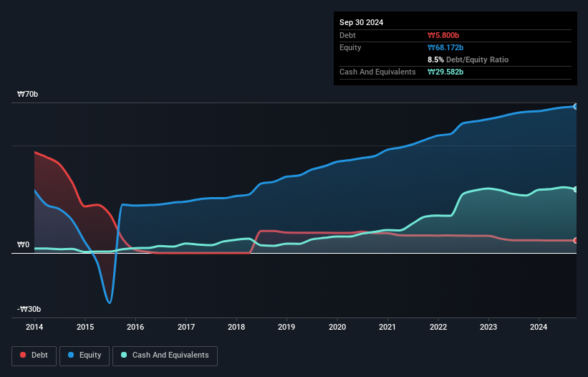This screenshot has height=377, width=588.
Task: Click the -₩30b y-axis label
Action: (29, 309)
